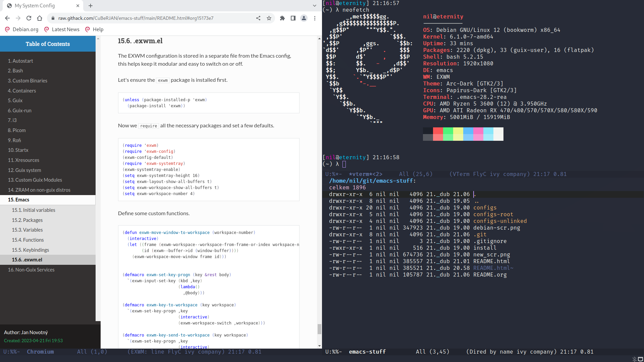Click the reader mode icon in address bar
The width and height of the screenshot is (644, 362).
coord(292,18)
